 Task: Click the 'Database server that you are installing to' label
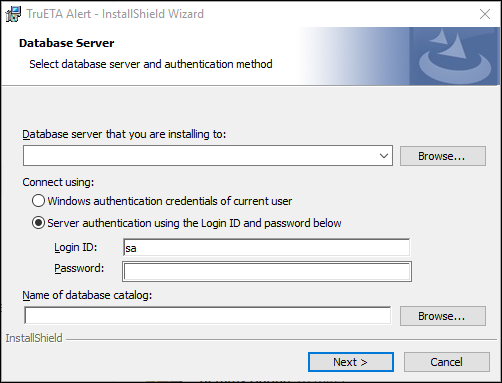coord(124,134)
